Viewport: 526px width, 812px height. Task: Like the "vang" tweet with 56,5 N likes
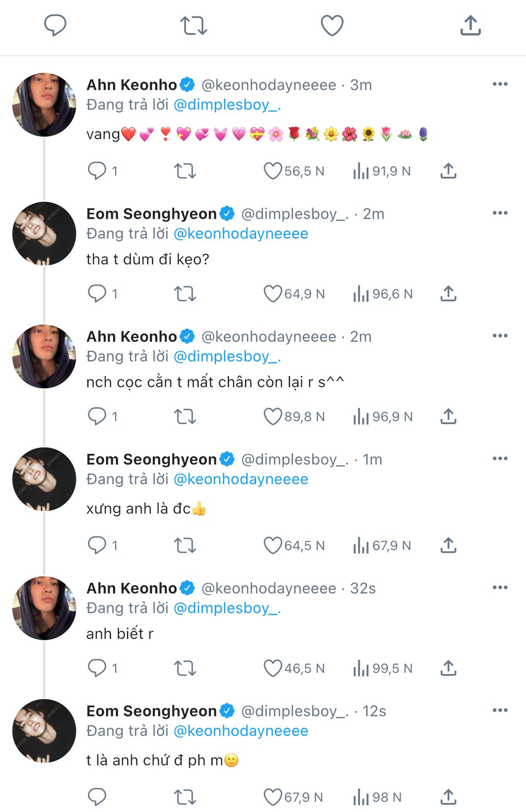[x=273, y=171]
